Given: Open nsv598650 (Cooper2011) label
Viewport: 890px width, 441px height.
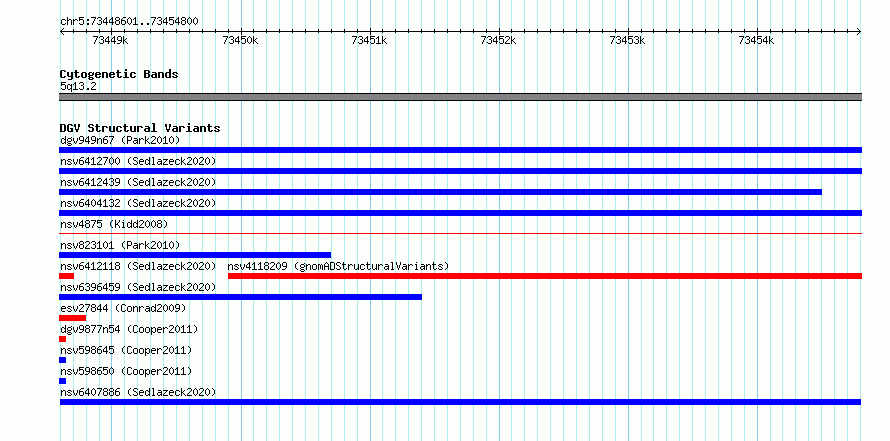Looking at the screenshot, I should click(x=126, y=371).
